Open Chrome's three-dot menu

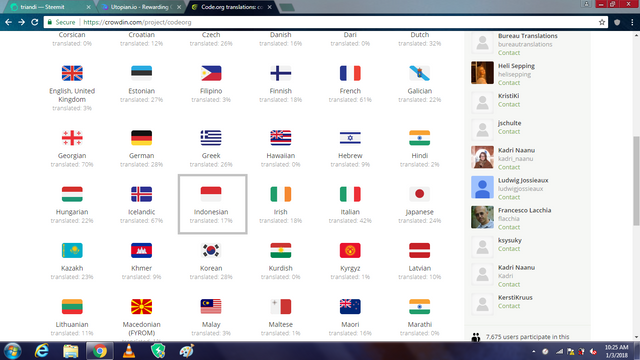point(632,22)
